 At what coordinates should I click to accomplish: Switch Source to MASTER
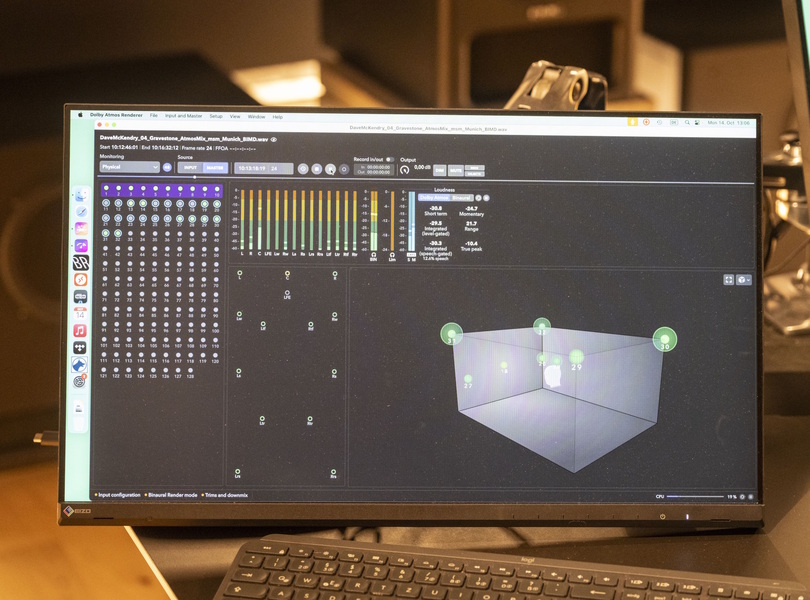point(215,168)
